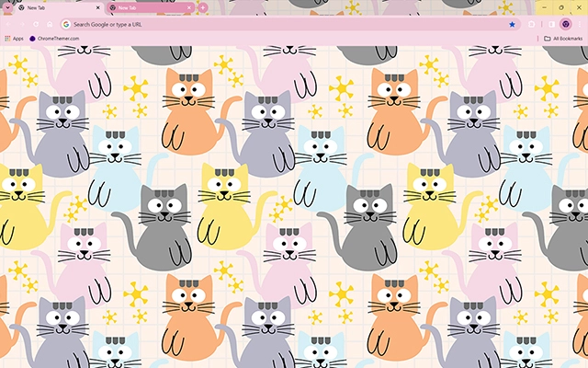
Task: Focus the Search Google or type a URL field
Action: (288, 25)
